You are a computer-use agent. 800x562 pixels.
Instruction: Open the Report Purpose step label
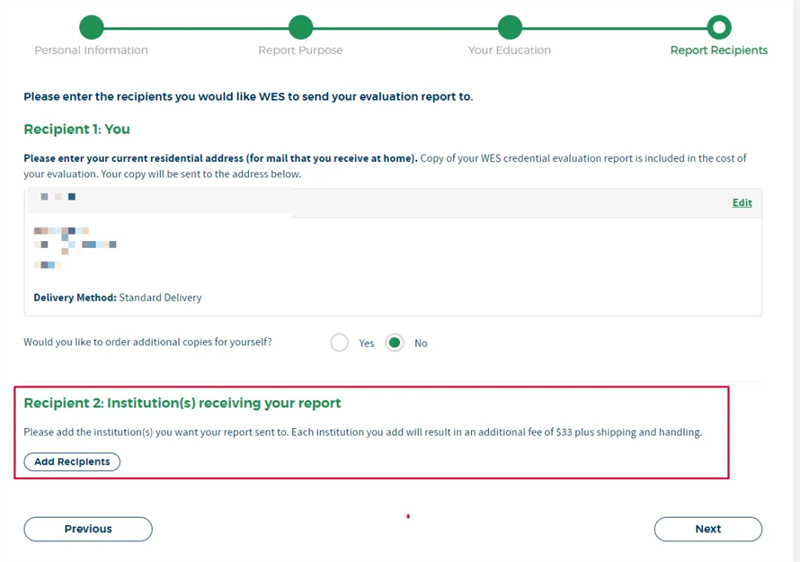tap(300, 50)
